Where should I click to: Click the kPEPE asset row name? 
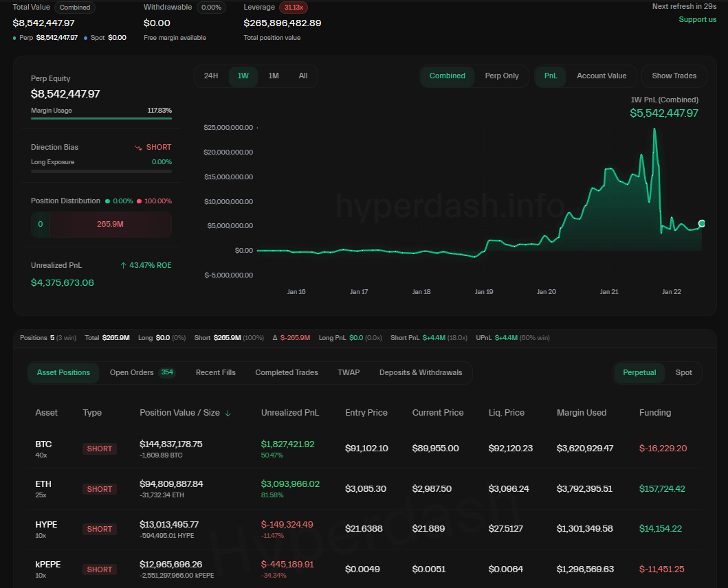click(48, 565)
